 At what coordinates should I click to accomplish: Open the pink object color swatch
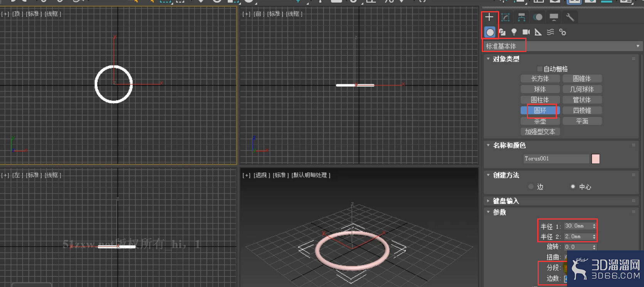coord(595,159)
